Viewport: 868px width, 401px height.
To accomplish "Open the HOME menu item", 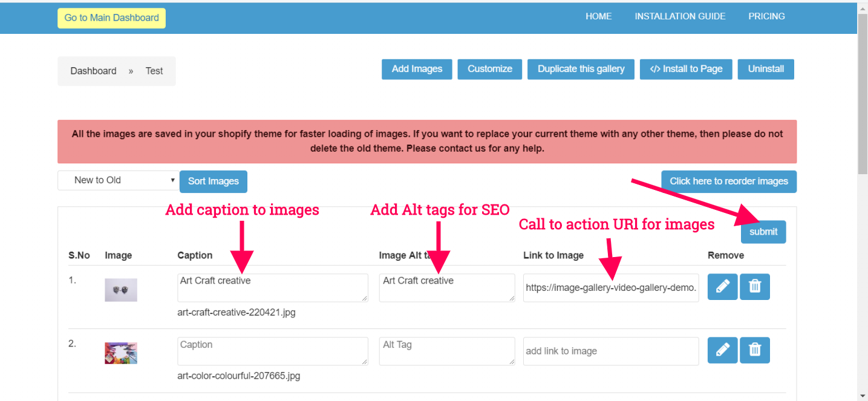I will pyautogui.click(x=598, y=16).
